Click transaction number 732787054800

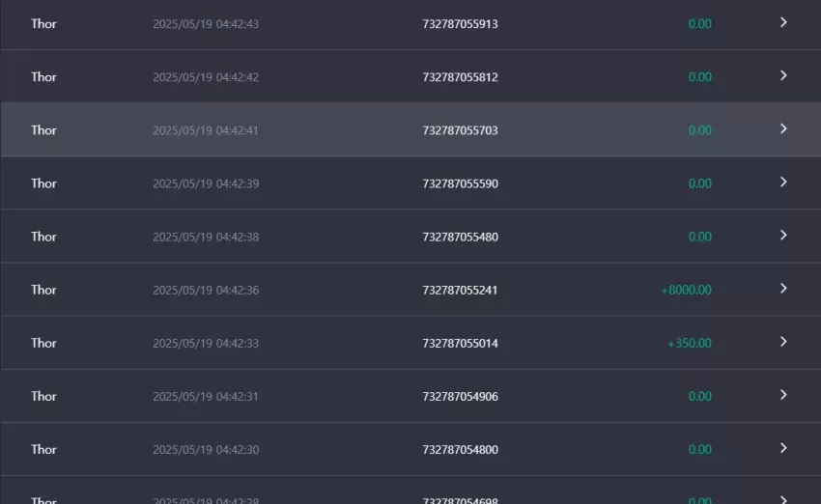(460, 450)
